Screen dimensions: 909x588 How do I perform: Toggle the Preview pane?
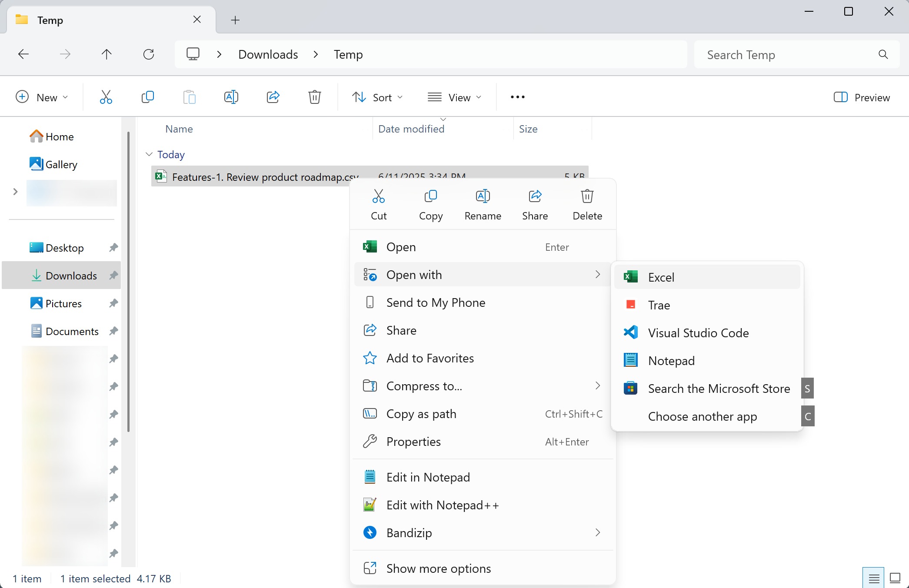(x=862, y=97)
